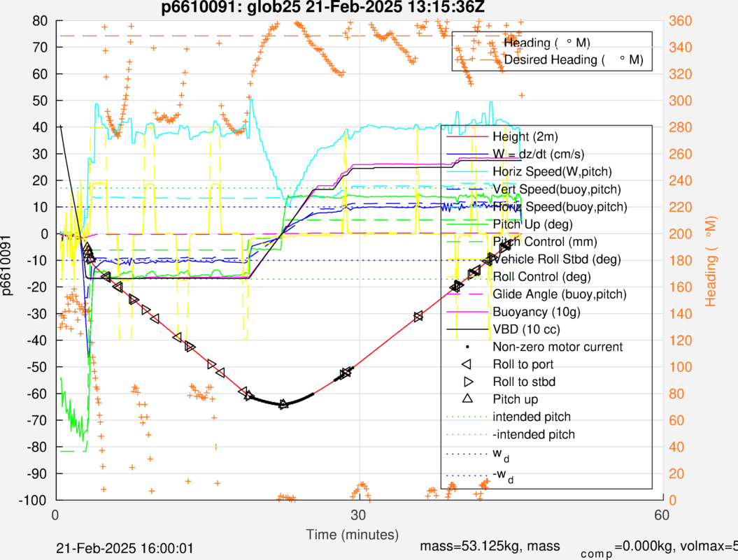This screenshot has height=560, width=738.
Task: Click the '-50' tick on left axis
Action: 36,367
